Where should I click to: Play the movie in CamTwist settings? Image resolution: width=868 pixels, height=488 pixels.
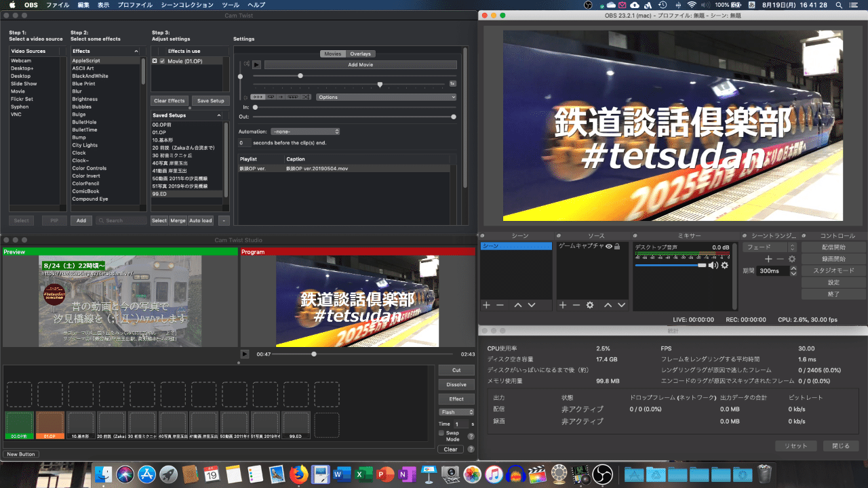coord(256,65)
